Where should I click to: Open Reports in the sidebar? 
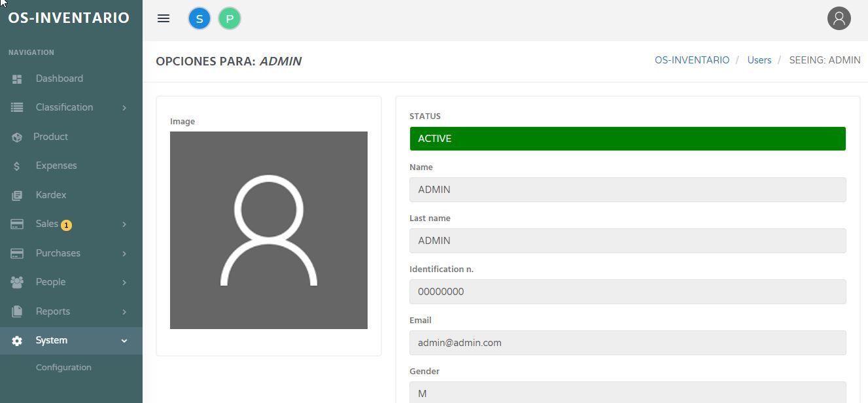pos(53,311)
